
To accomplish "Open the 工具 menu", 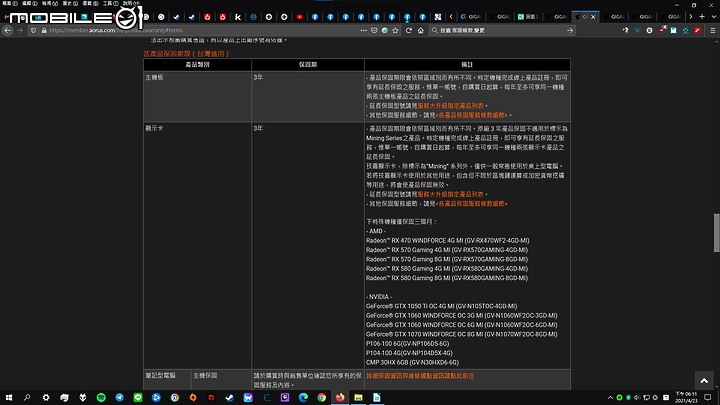I will pos(110,3).
